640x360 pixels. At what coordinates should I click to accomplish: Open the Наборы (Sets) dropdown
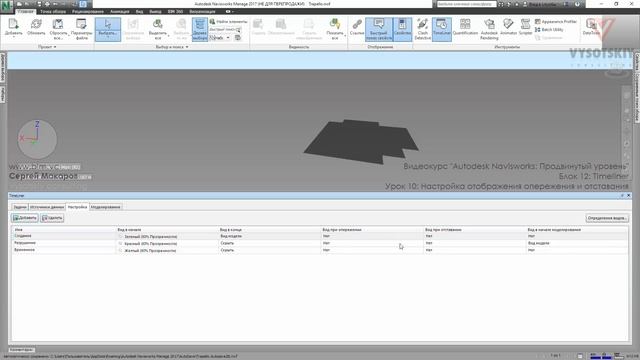click(220, 38)
